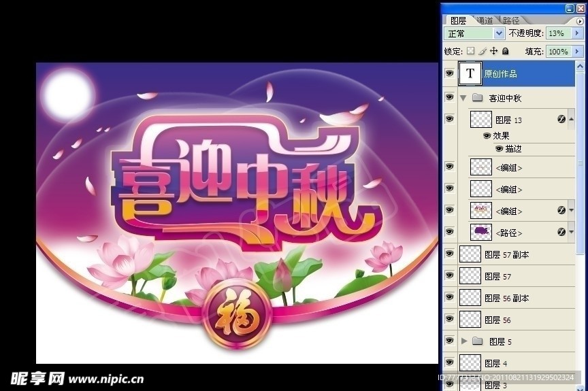
Task: Select the layer named 图层 56
Action: tap(497, 320)
